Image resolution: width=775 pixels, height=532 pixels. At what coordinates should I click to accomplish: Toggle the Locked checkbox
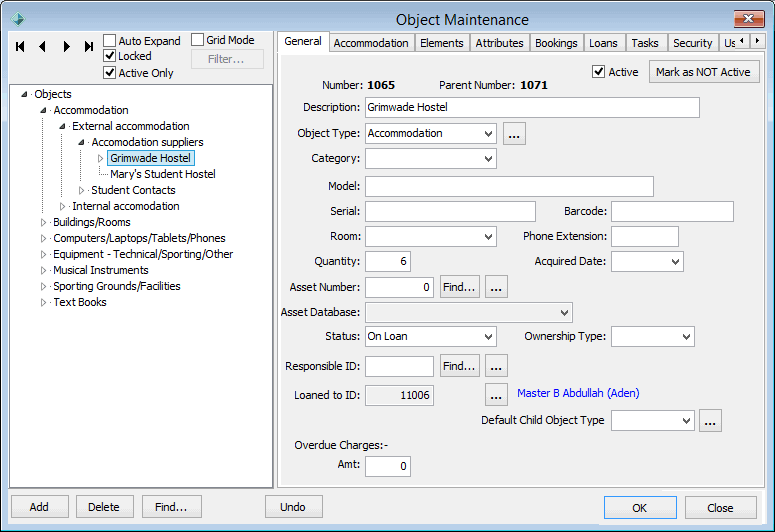click(x=110, y=56)
